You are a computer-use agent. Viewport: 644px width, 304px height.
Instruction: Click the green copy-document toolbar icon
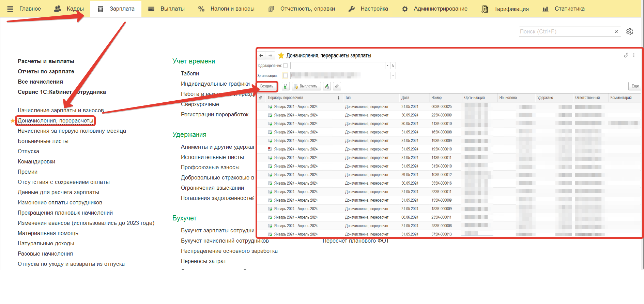286,86
